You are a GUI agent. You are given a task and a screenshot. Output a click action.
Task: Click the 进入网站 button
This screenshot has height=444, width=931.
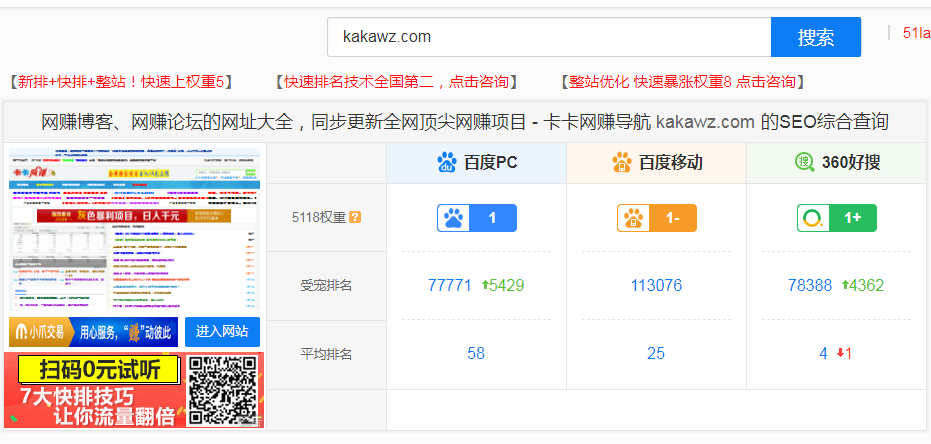click(222, 331)
